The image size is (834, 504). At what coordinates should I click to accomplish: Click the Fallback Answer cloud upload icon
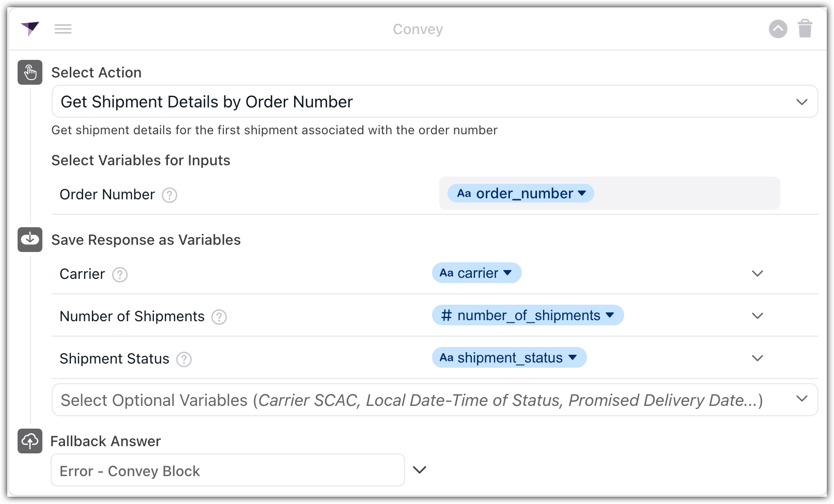point(30,441)
